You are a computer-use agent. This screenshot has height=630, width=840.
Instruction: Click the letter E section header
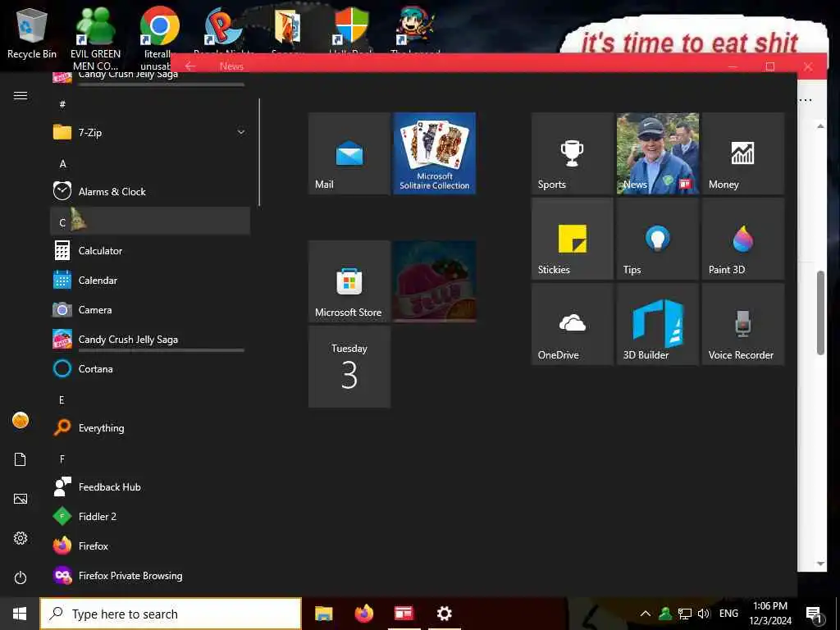point(150,399)
